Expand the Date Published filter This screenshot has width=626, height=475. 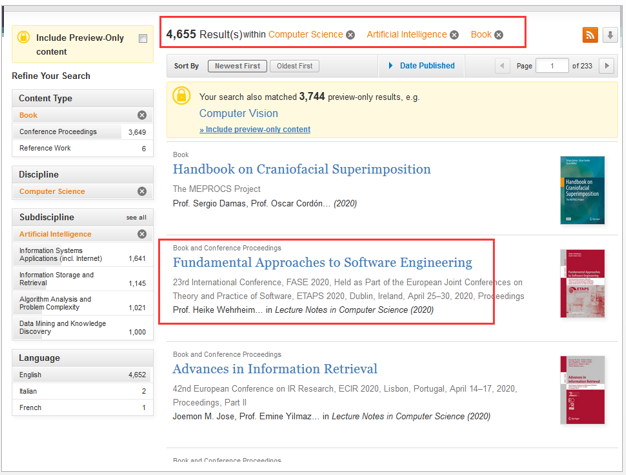tap(422, 65)
